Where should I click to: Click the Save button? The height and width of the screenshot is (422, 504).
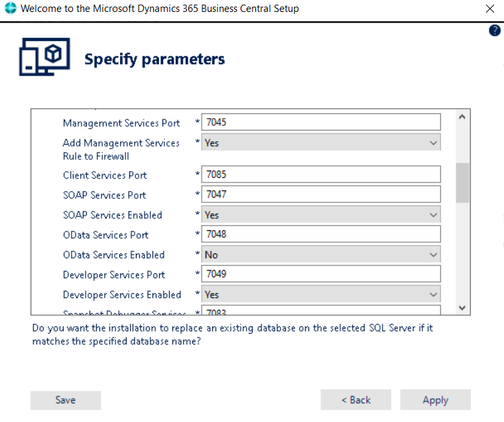click(x=66, y=400)
